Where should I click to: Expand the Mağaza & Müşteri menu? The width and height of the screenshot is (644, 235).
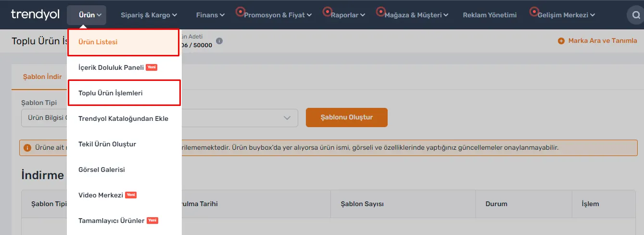(417, 15)
